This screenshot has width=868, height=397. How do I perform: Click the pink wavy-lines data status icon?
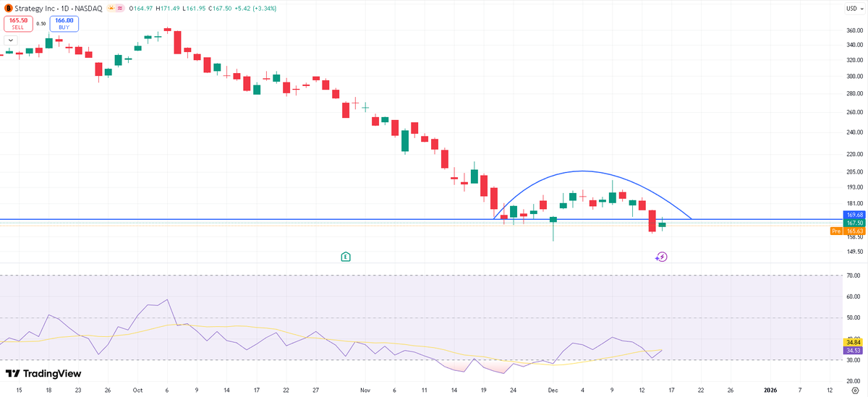[120, 8]
